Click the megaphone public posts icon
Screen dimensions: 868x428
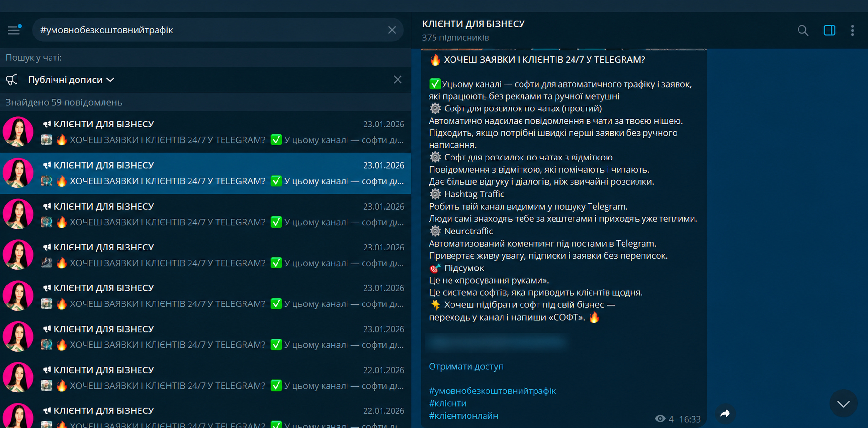[12, 80]
